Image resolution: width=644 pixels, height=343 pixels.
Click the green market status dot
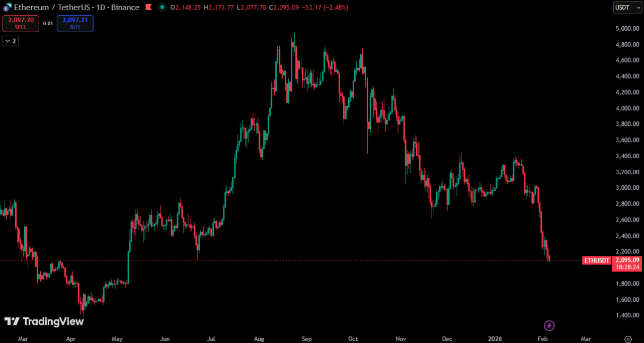(x=162, y=7)
